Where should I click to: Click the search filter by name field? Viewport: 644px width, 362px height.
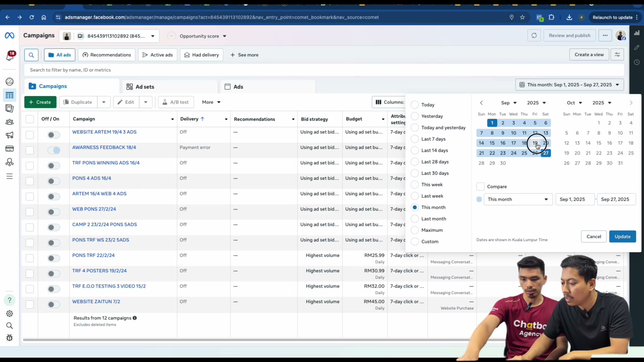pos(324,70)
